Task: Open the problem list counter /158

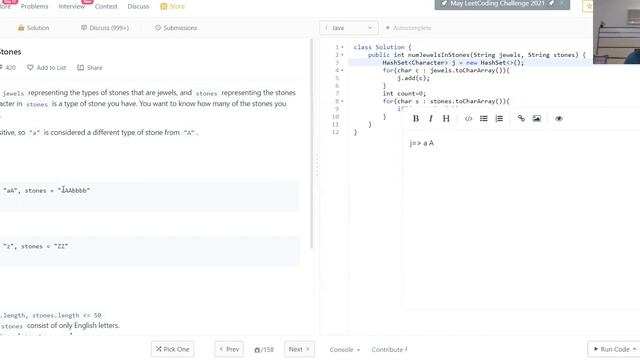Action: (264, 349)
